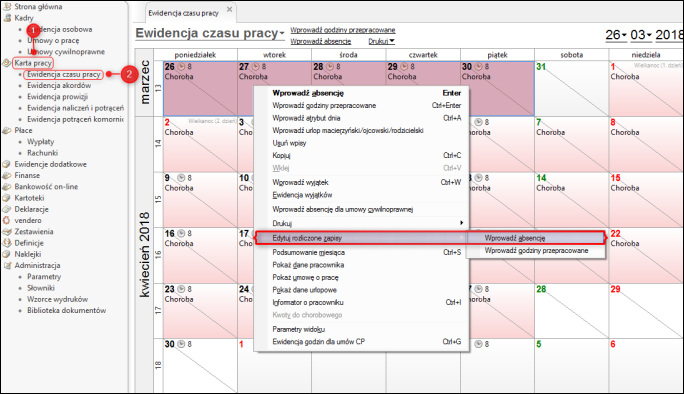Screen dimensions: 684x394
Task: Close the Ewidencja czasu pracy tab
Action: [x=229, y=9]
